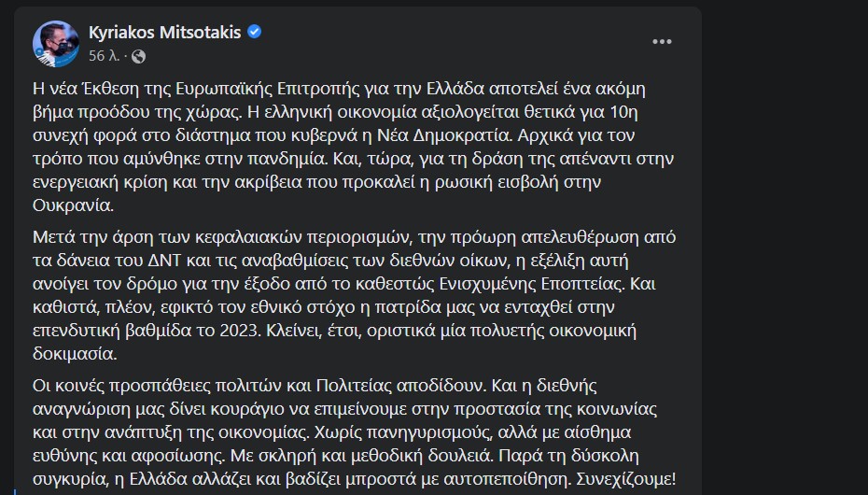The height and width of the screenshot is (495, 868).
Task: Open the post timestamp "56 λ."
Action: [105, 56]
